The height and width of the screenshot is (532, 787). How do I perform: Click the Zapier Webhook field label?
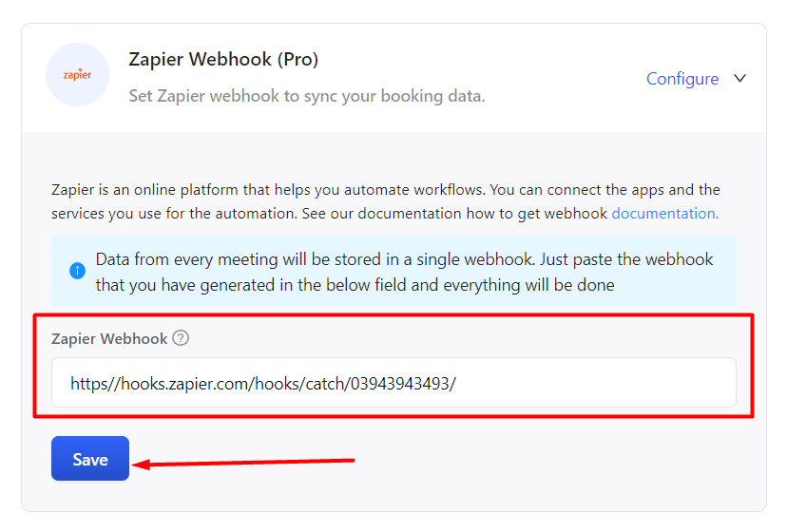click(109, 339)
